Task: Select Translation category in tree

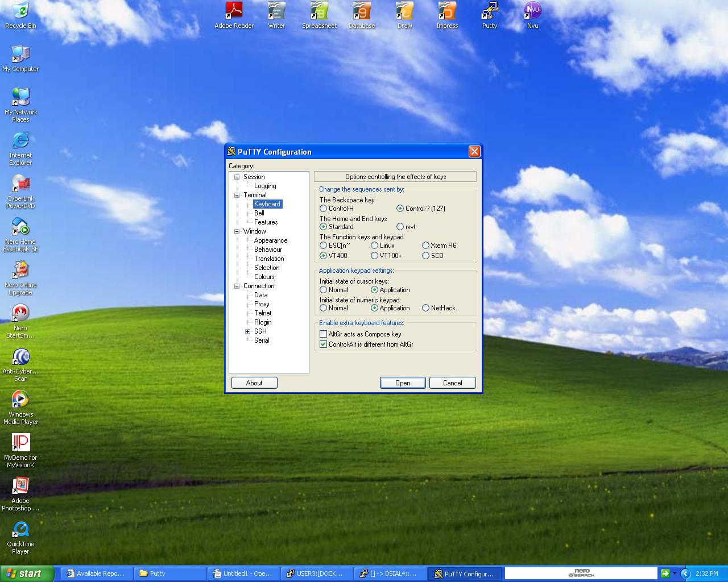Action: [269, 259]
